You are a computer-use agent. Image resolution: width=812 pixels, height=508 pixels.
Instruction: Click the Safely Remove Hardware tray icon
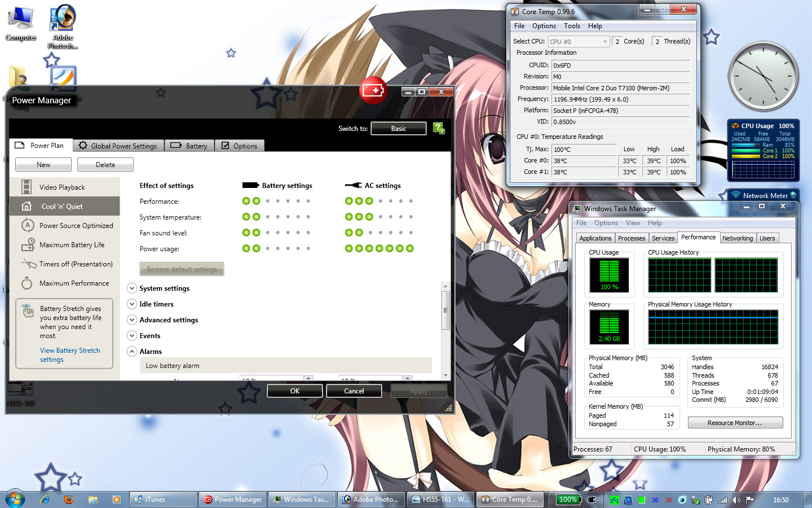[696, 500]
